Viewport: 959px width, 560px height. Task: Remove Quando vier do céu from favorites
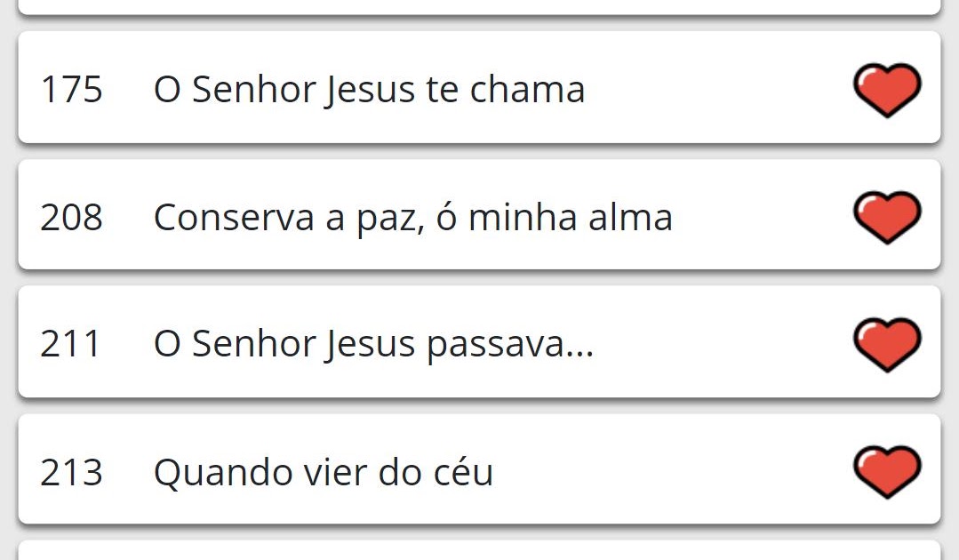coord(886,471)
